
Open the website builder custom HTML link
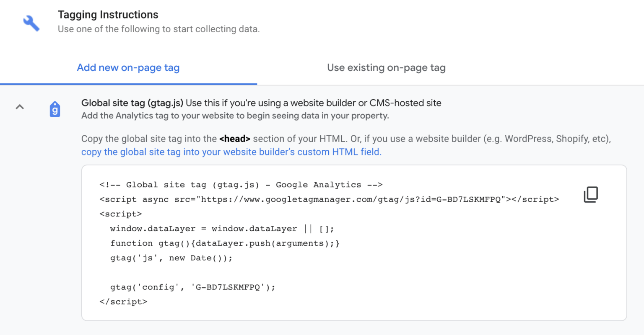point(231,152)
